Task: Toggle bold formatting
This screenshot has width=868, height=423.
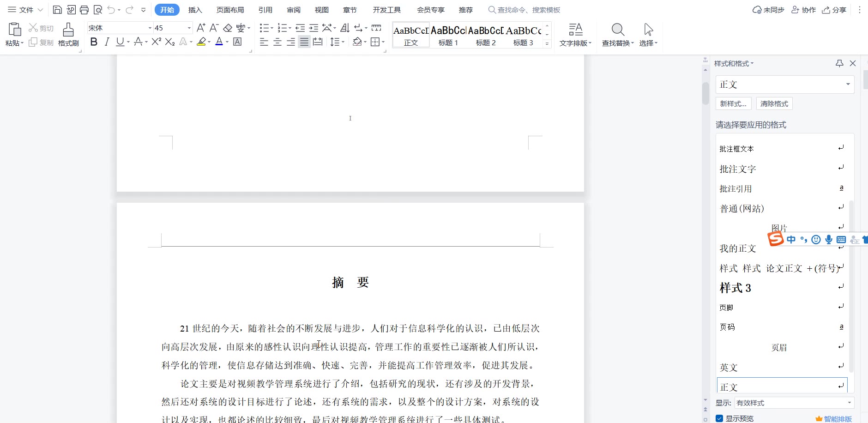Action: [94, 42]
